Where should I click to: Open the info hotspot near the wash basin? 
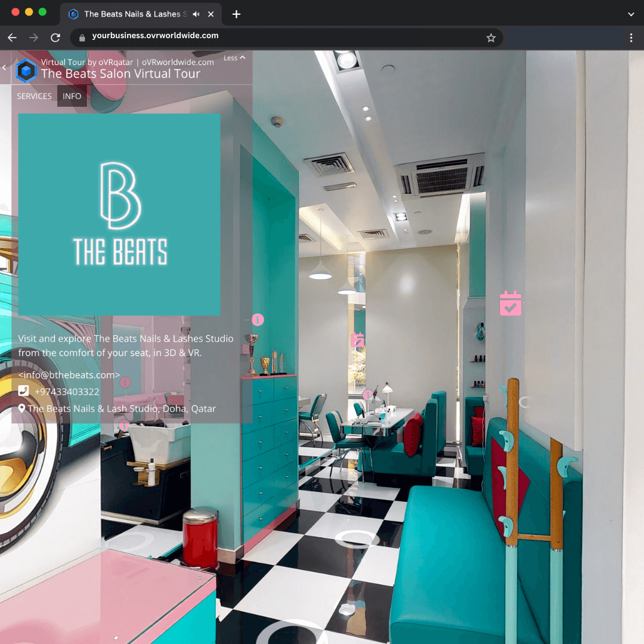click(x=124, y=425)
